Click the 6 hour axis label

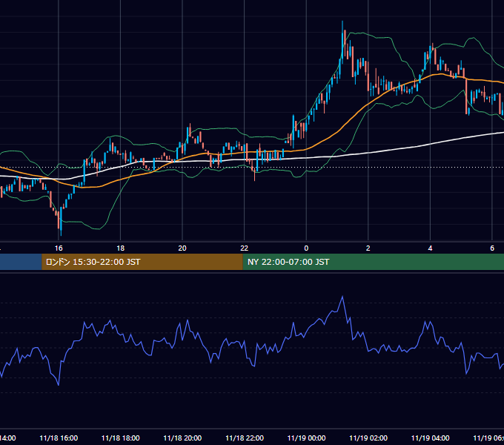click(x=492, y=248)
